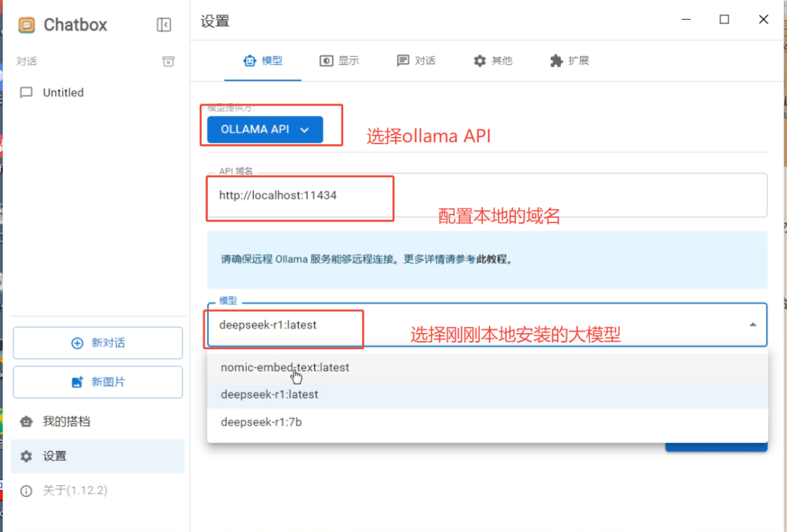787x532 pixels.
Task: Open 我的搭档 in the sidebar
Action: [x=98, y=421]
